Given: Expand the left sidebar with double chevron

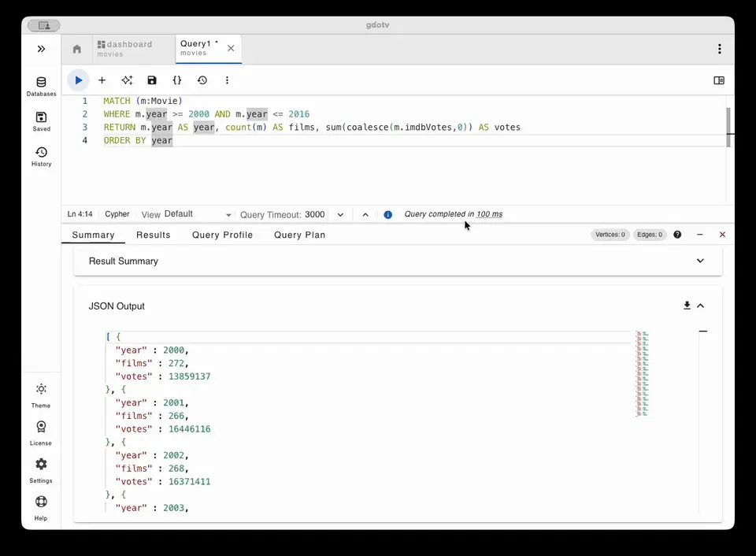Looking at the screenshot, I should (x=41, y=49).
